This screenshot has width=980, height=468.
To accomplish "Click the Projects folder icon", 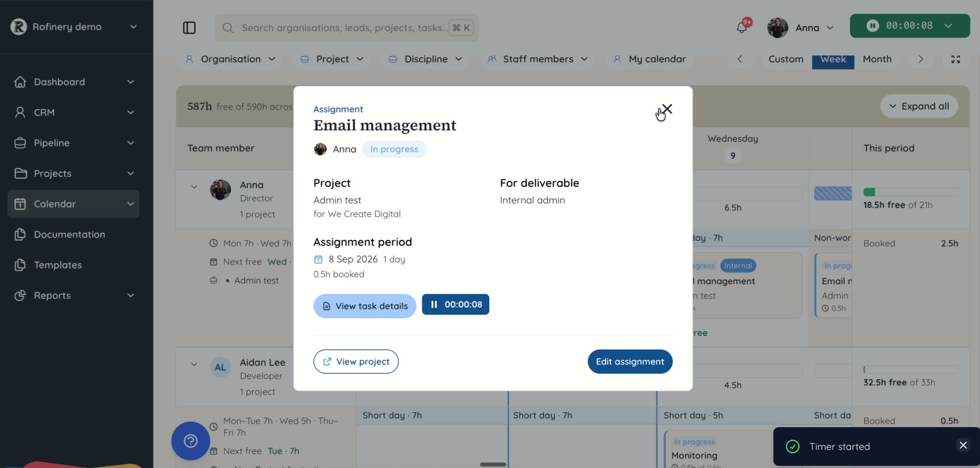I will pyautogui.click(x=20, y=173).
